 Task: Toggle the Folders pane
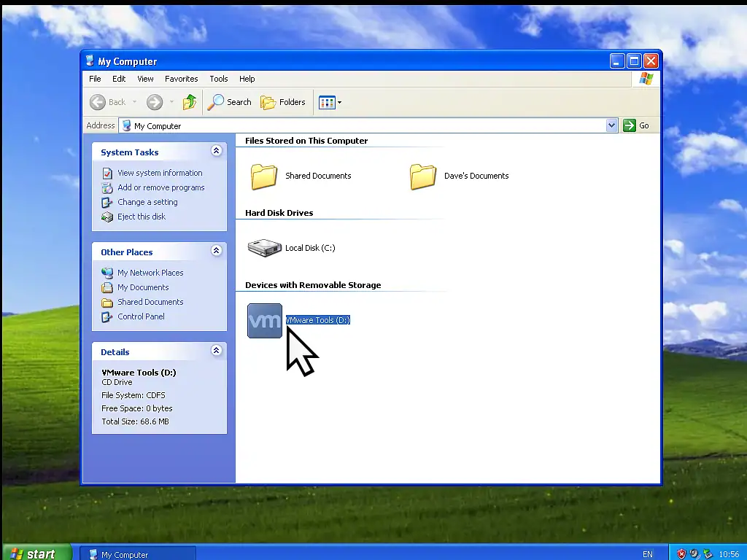[283, 102]
